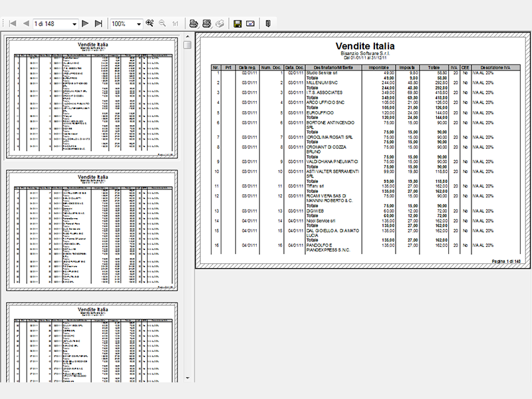Image resolution: width=532 pixels, height=399 pixels.
Task: Click the greyed-out third printer icon
Action: click(220, 23)
